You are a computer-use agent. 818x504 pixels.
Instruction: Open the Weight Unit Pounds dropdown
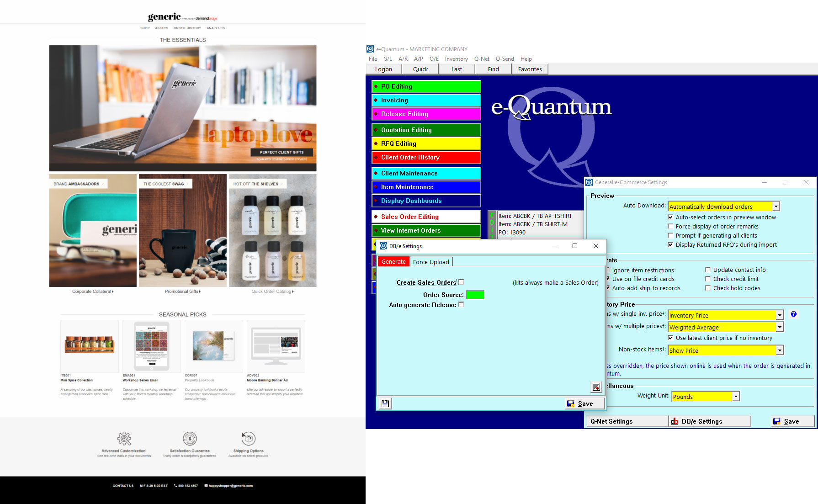[x=735, y=397]
